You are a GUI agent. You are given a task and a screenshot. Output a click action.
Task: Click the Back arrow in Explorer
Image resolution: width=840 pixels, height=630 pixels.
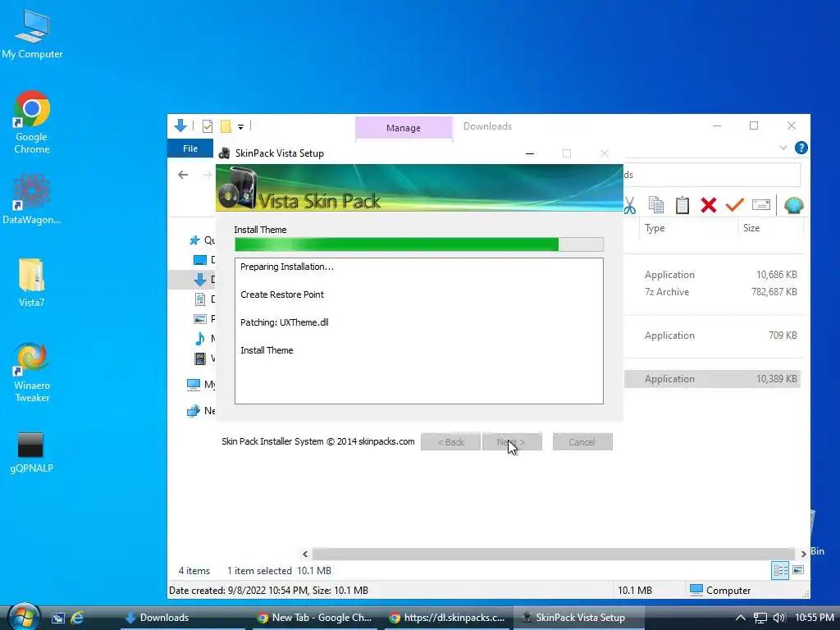tap(183, 175)
